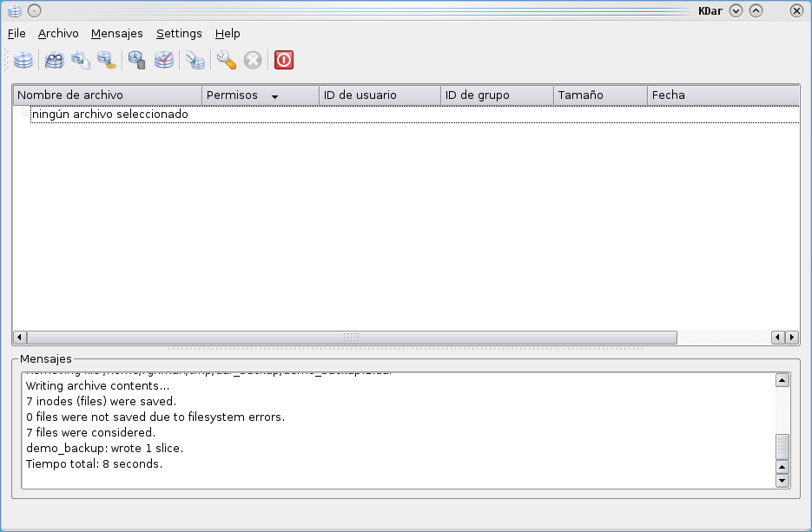Open settings via the wrench icon
Image resolution: width=812 pixels, height=532 pixels.
(x=227, y=60)
